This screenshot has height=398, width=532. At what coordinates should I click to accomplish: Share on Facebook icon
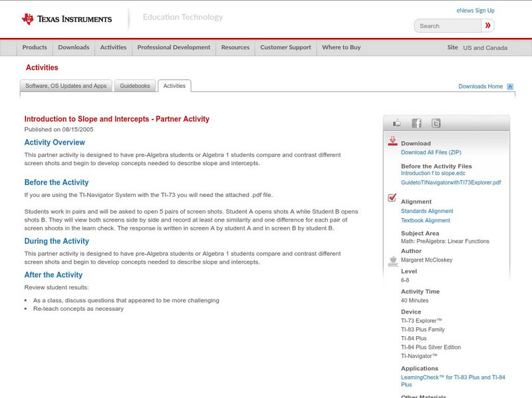[416, 123]
